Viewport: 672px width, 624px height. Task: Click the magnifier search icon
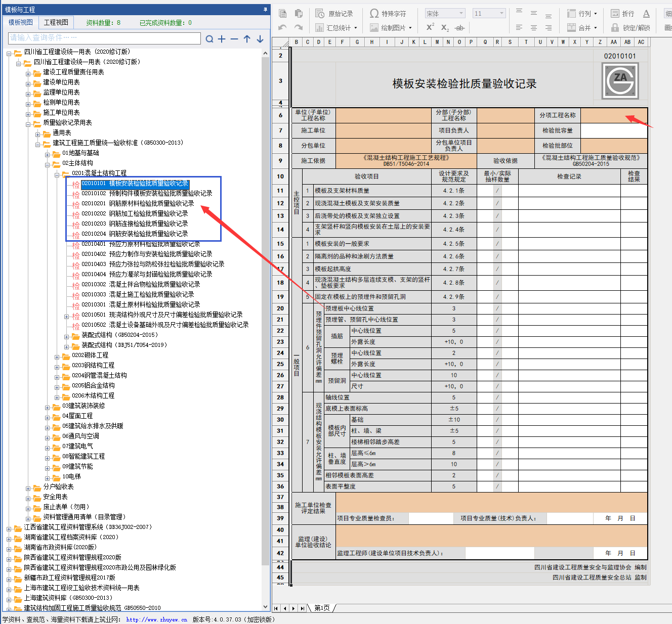click(209, 39)
